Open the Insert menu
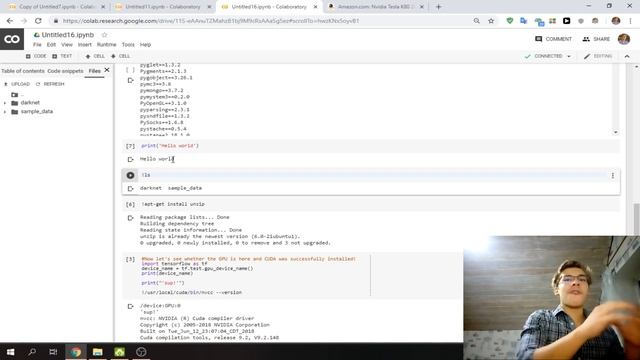 84,44
